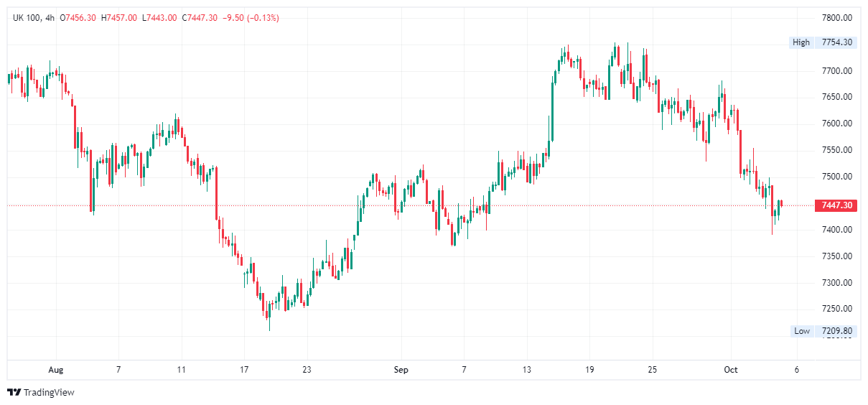Click 7800.00 on the price axis

pyautogui.click(x=836, y=18)
